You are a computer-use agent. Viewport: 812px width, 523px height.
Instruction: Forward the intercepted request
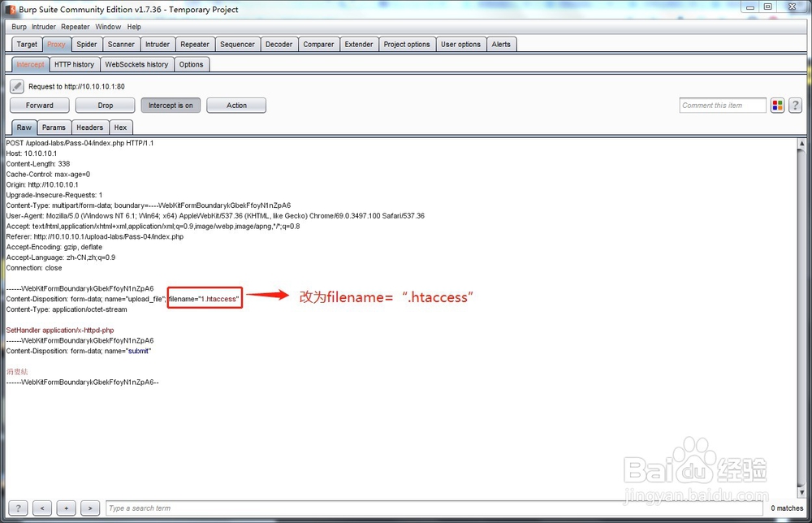pyautogui.click(x=39, y=106)
